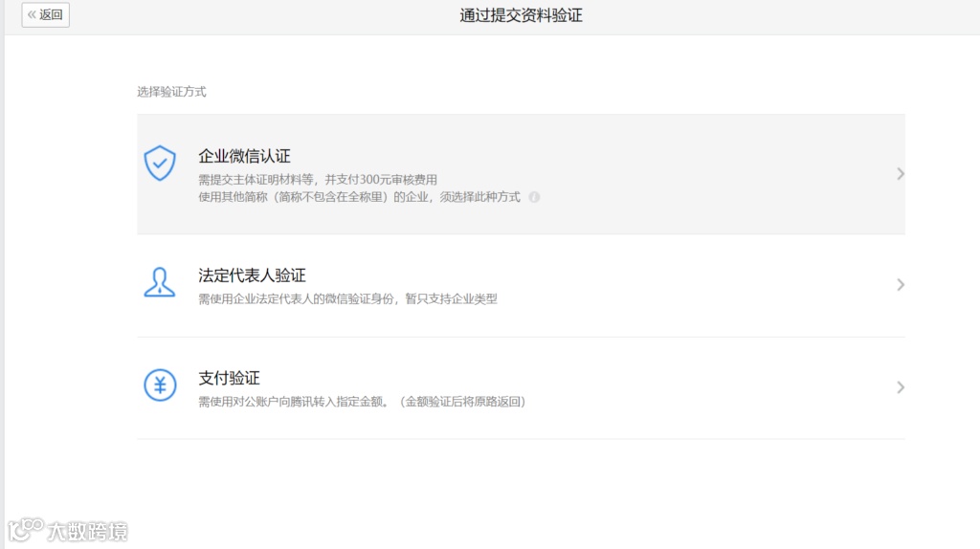The image size is (980, 549).
Task: Select the 企业微信认证 title
Action: (244, 156)
